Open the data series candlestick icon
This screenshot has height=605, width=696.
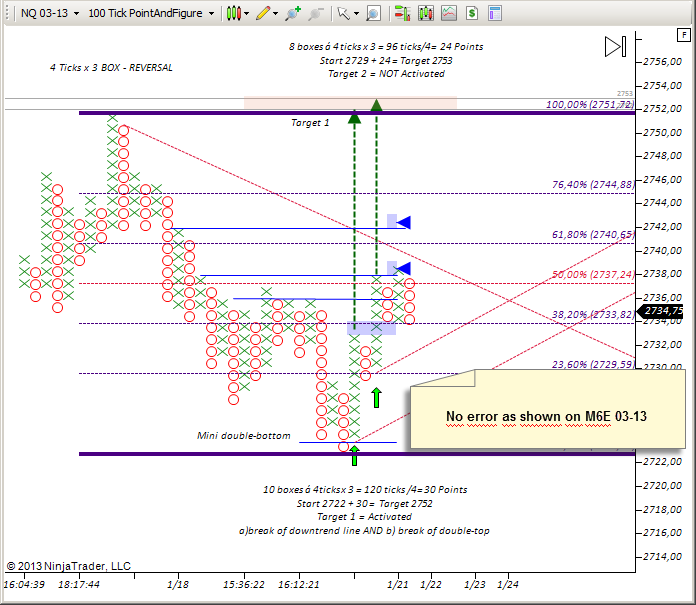(x=426, y=13)
